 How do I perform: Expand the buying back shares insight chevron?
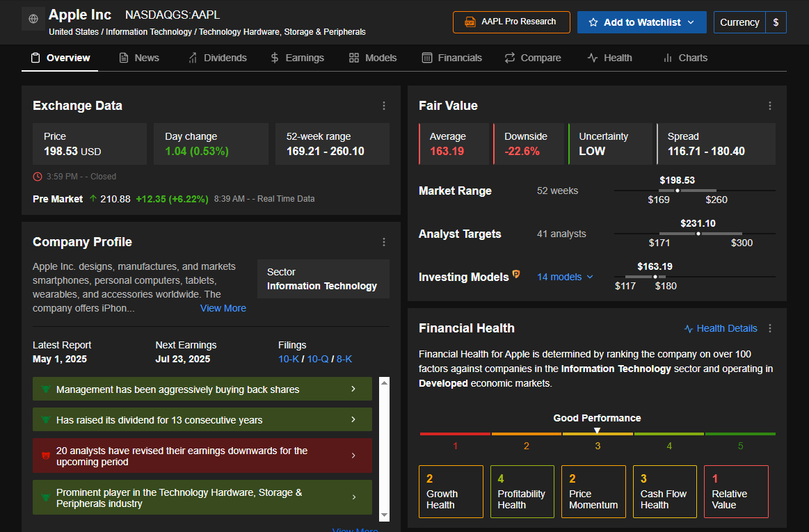click(x=353, y=389)
